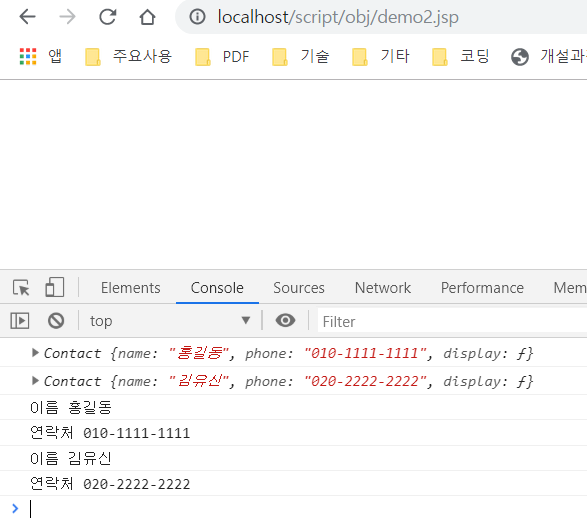587x530 pixels.
Task: Switch to the Elements tab
Action: coord(131,288)
